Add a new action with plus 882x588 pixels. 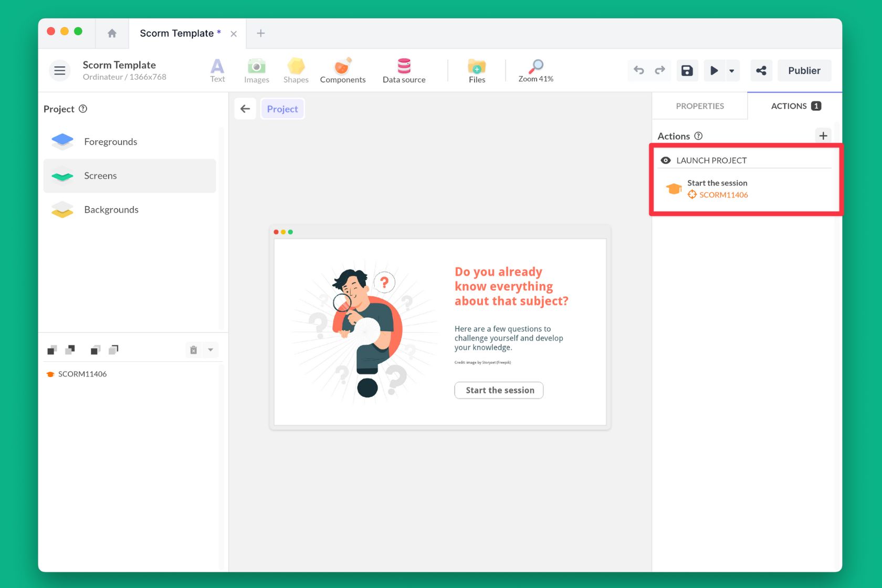click(x=823, y=136)
